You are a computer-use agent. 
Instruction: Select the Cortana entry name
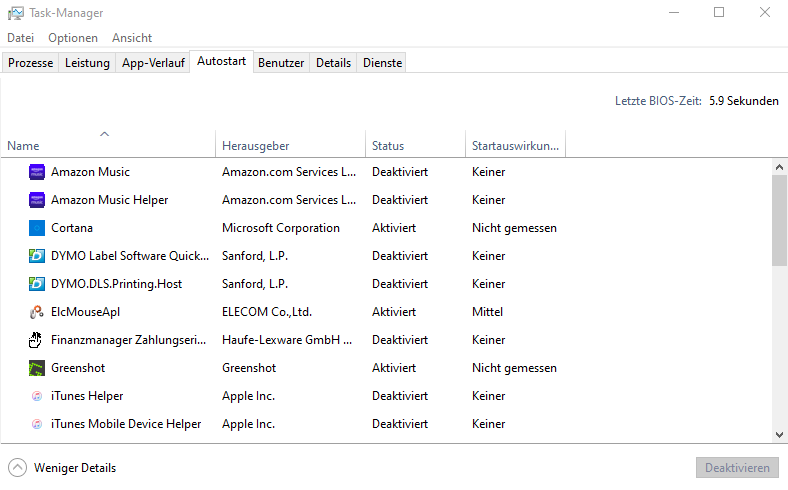72,228
